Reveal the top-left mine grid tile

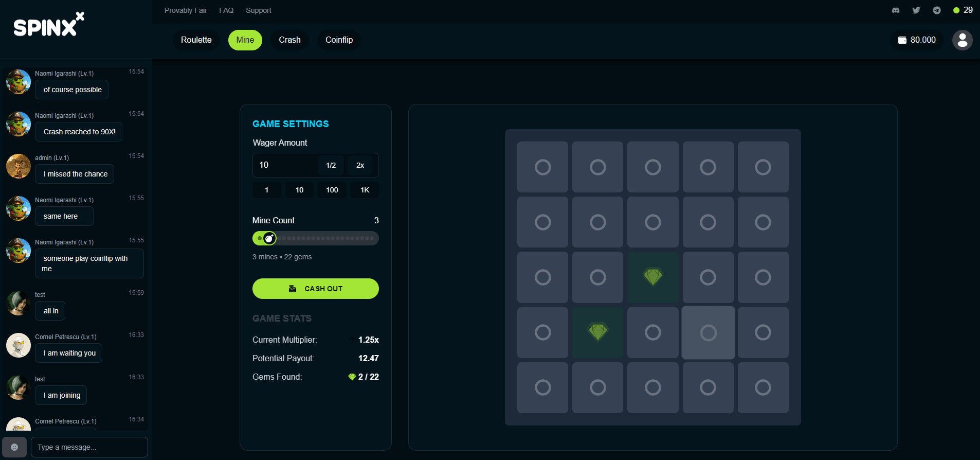pos(542,167)
